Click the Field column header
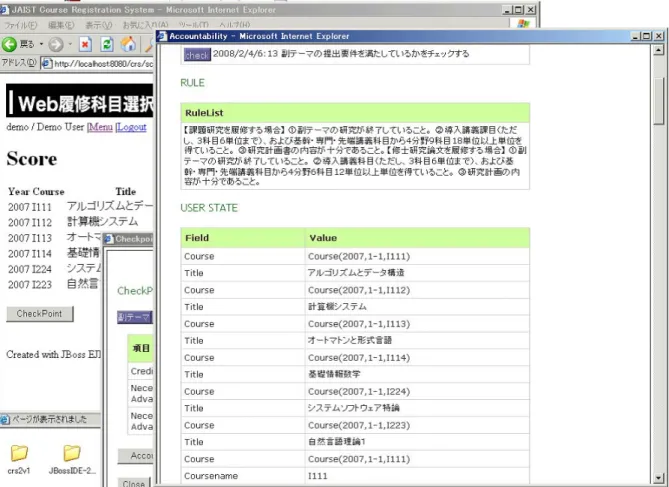Viewport: 669px width, 487px height. click(x=243, y=238)
